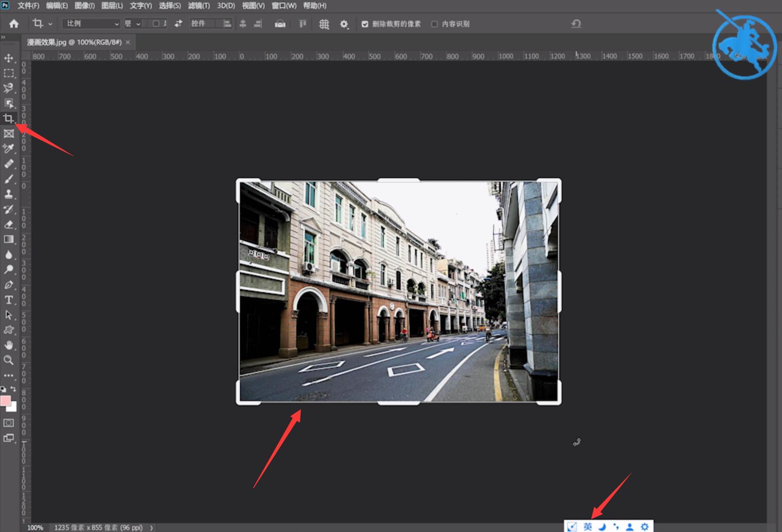The height and width of the screenshot is (532, 782).
Task: Select the Blur tool
Action: [x=9, y=254]
